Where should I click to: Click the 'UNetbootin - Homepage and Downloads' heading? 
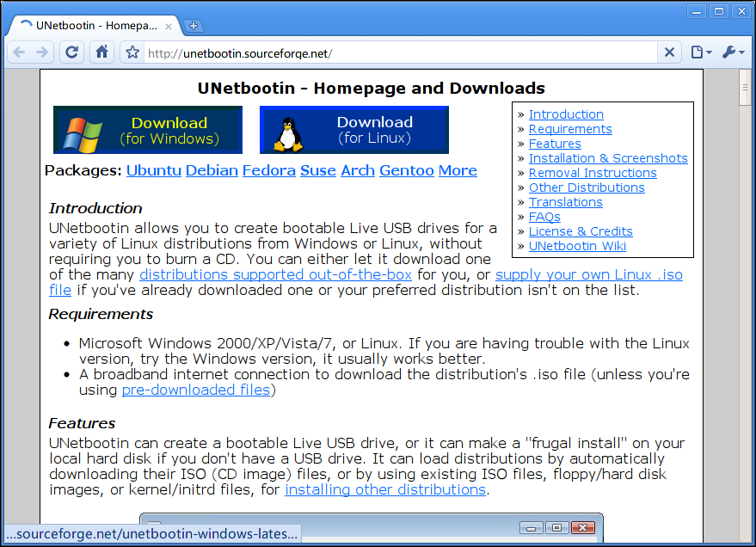pyautogui.click(x=372, y=89)
